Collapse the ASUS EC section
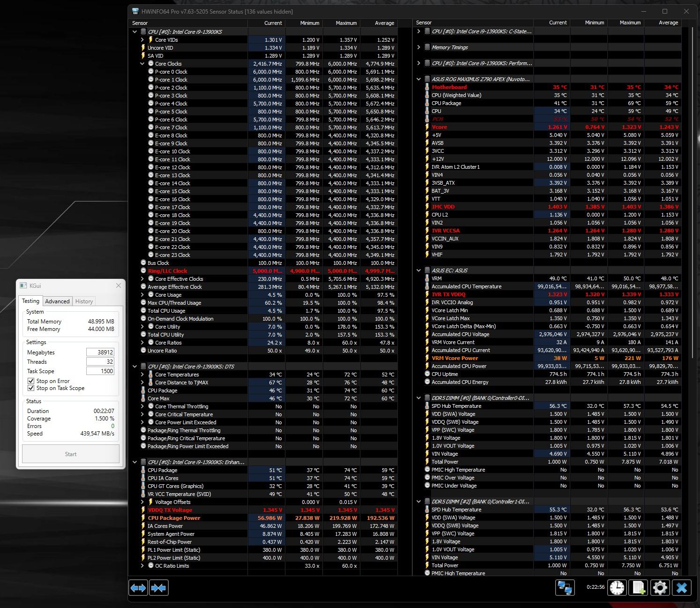 tap(418, 270)
